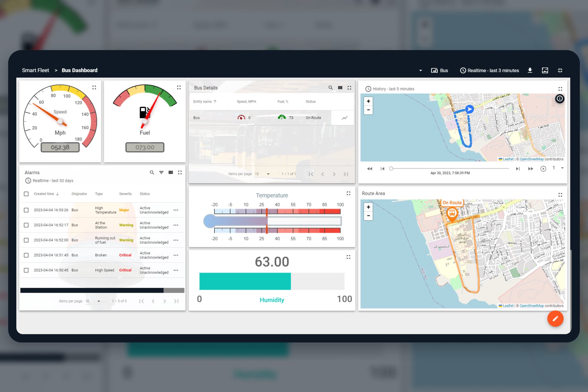Click the orange edit dashboard pencil button

(x=555, y=318)
